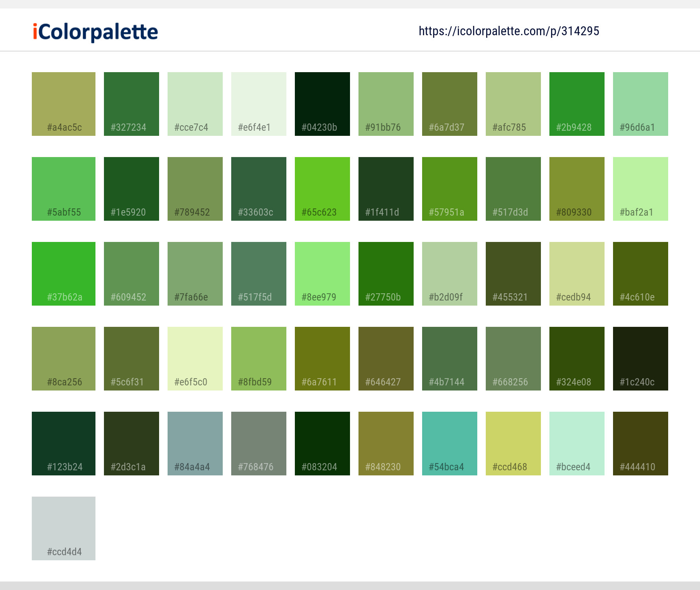The width and height of the screenshot is (700, 590).
Task: Choose the #668256 swatch
Action: coord(513,359)
